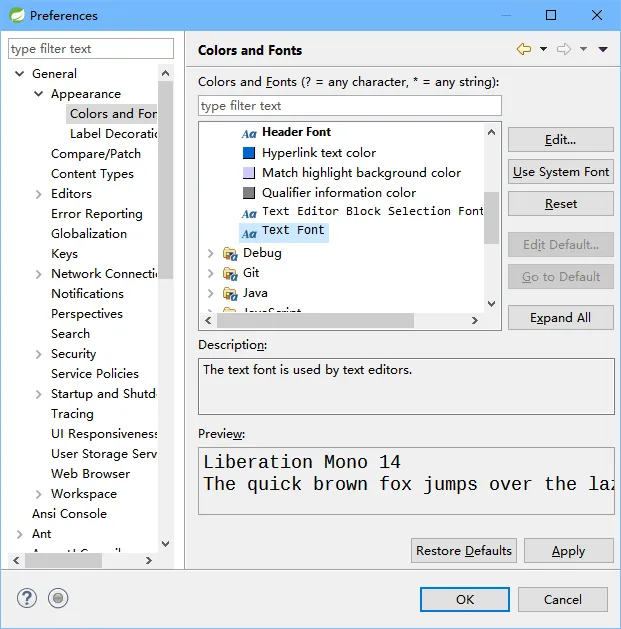Expand the Java category
This screenshot has width=621, height=629.
(211, 294)
